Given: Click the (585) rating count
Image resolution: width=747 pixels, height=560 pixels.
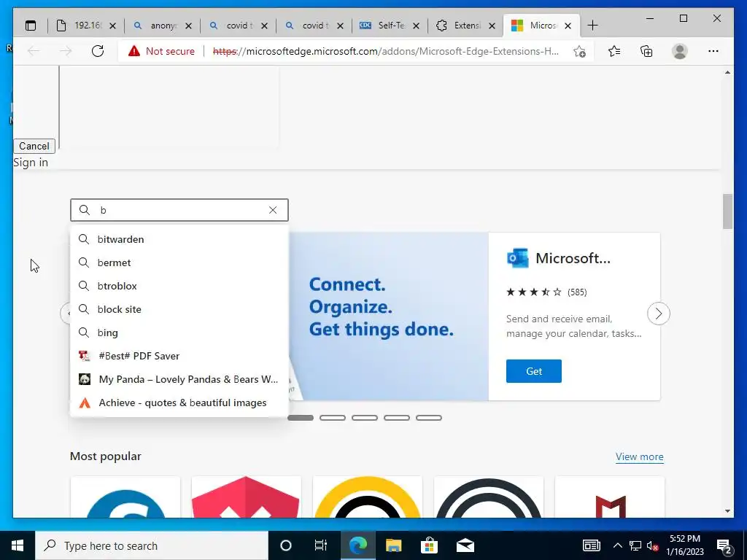Looking at the screenshot, I should [577, 292].
